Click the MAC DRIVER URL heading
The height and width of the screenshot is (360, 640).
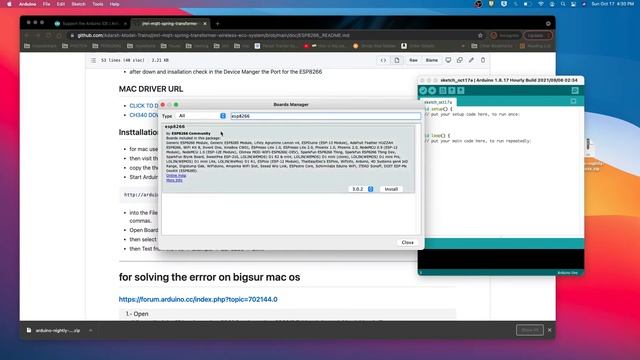pyautogui.click(x=151, y=89)
